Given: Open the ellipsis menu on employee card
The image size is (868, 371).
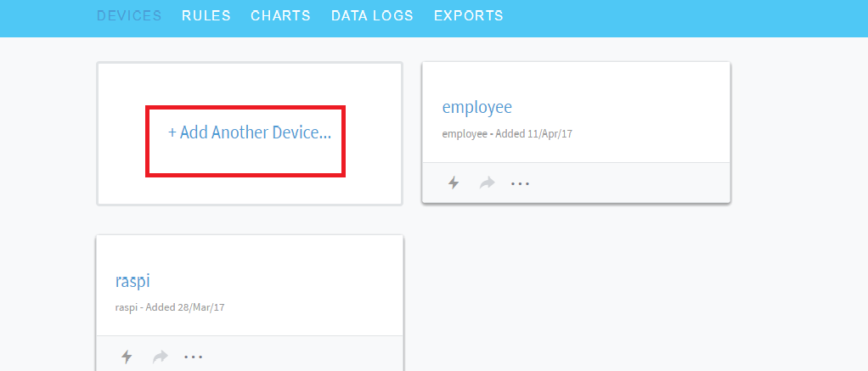Looking at the screenshot, I should click(x=520, y=183).
